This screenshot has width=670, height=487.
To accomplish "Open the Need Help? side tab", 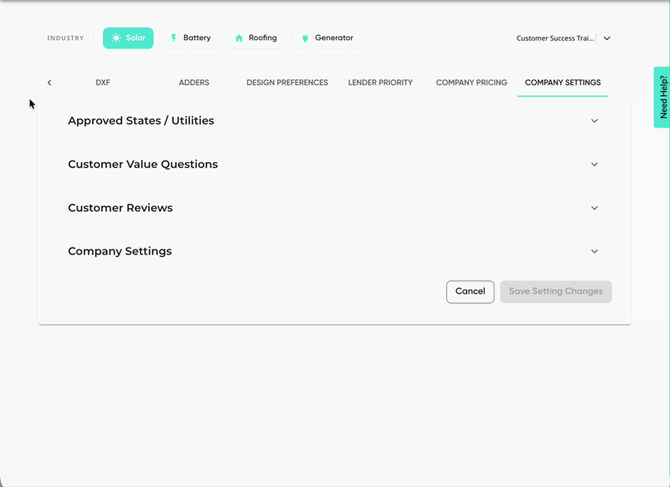I will [x=662, y=97].
